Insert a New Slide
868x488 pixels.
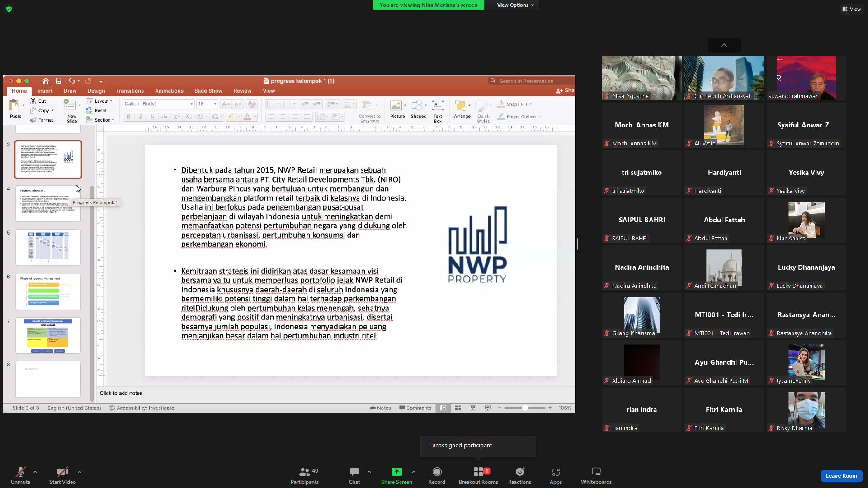click(x=71, y=111)
